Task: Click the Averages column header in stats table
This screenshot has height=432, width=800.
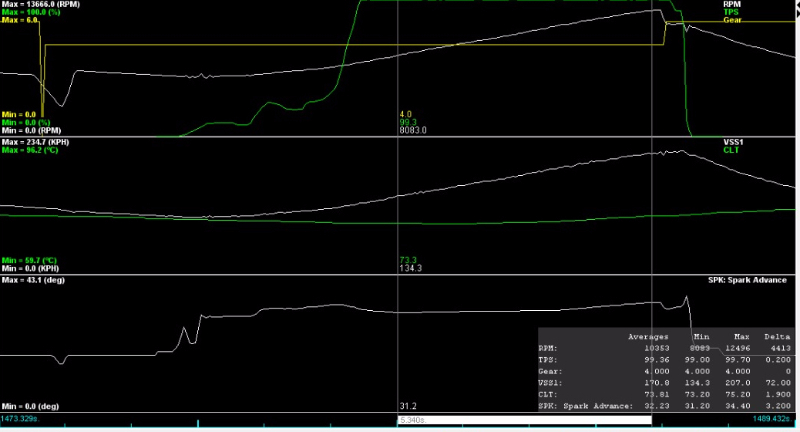Action: coord(648,337)
